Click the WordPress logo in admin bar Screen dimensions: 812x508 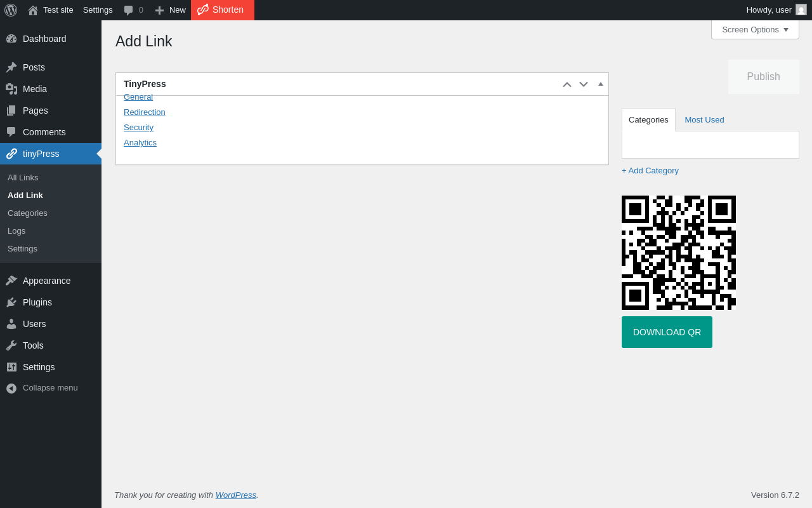pos(11,10)
